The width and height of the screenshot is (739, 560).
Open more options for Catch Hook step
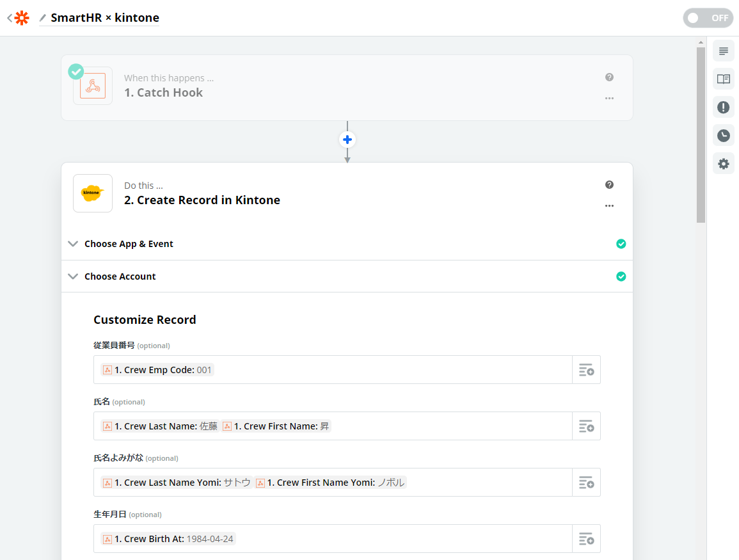[609, 99]
